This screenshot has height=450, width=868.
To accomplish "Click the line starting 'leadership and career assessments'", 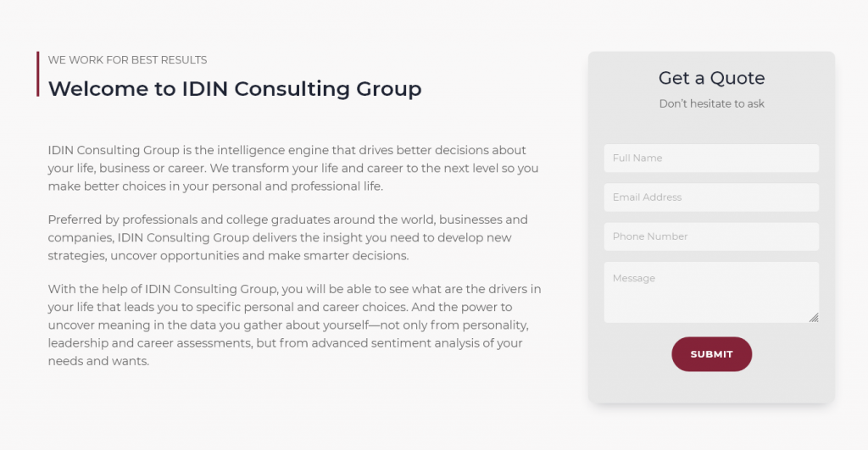I will [285, 343].
